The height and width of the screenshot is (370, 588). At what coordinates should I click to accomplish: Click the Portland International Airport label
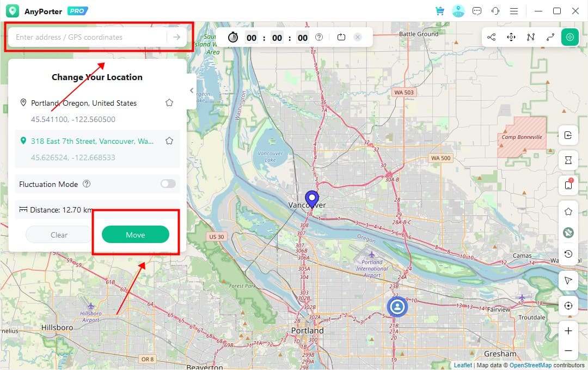pyautogui.click(x=372, y=269)
